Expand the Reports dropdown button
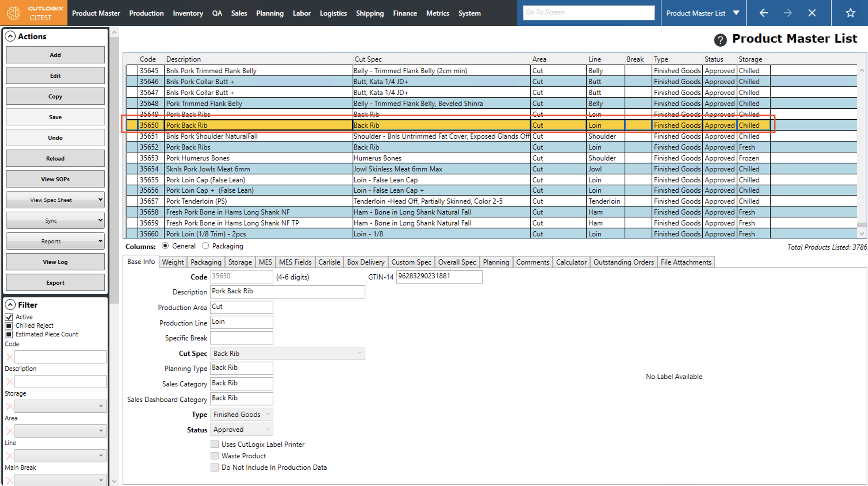868x486 pixels. [x=55, y=241]
